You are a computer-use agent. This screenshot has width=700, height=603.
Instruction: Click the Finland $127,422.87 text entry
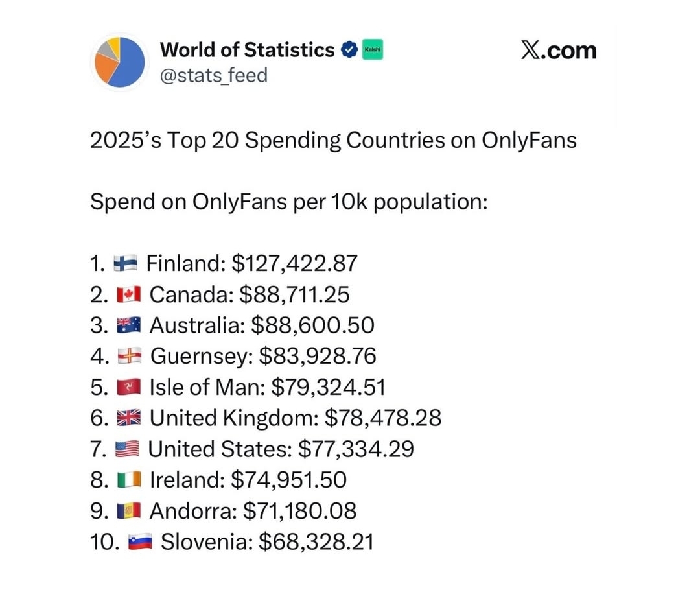point(251,264)
